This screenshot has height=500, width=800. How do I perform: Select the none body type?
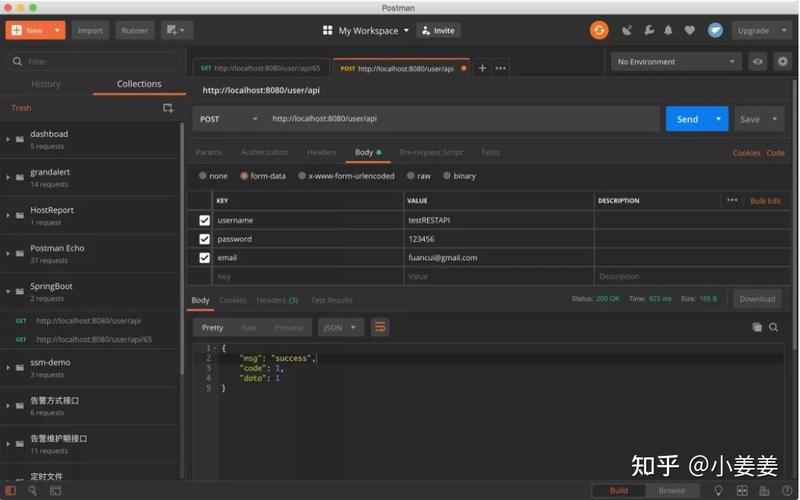203,176
